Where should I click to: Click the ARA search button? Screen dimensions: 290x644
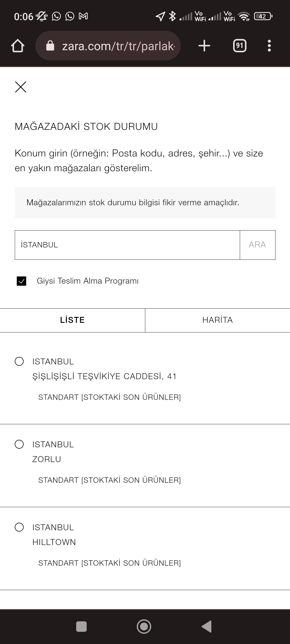(x=258, y=245)
